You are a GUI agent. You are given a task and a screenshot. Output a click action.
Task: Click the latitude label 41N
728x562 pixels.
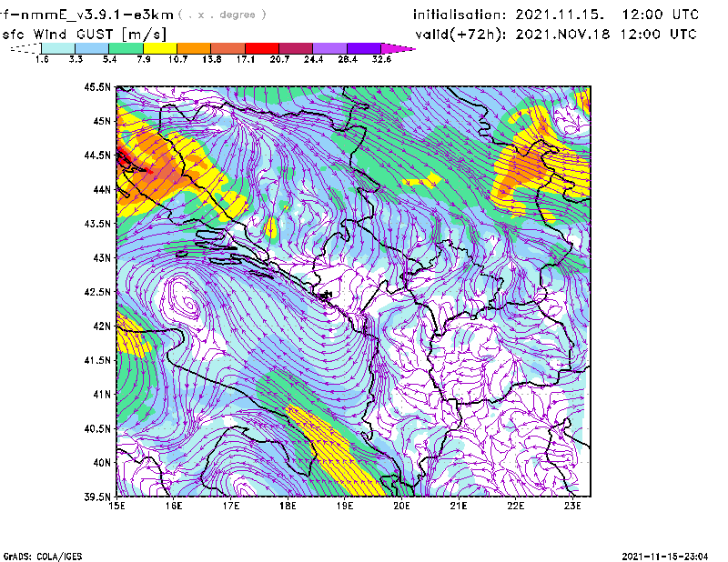coord(102,394)
